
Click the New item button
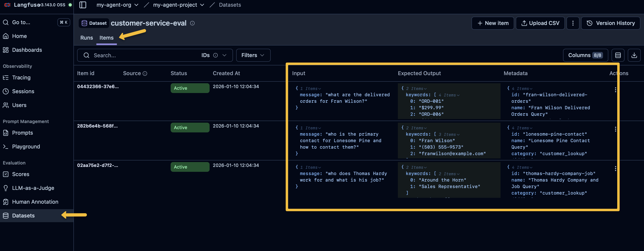492,23
